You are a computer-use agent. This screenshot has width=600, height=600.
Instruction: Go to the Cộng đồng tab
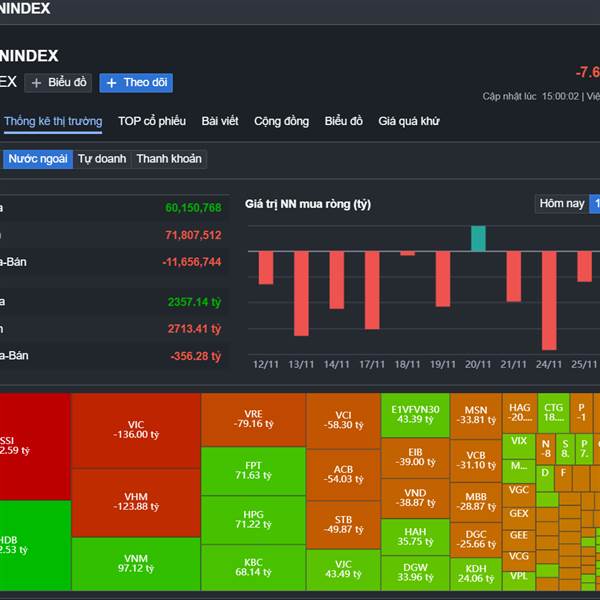[x=281, y=121]
